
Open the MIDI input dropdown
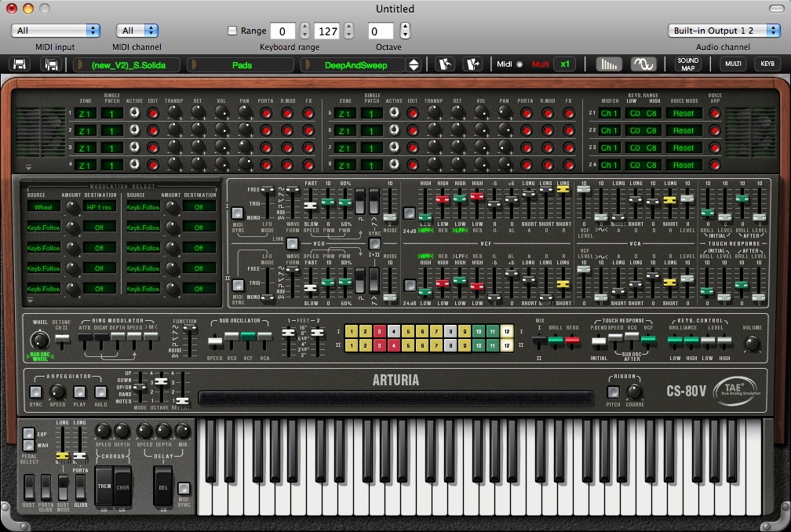[56, 31]
